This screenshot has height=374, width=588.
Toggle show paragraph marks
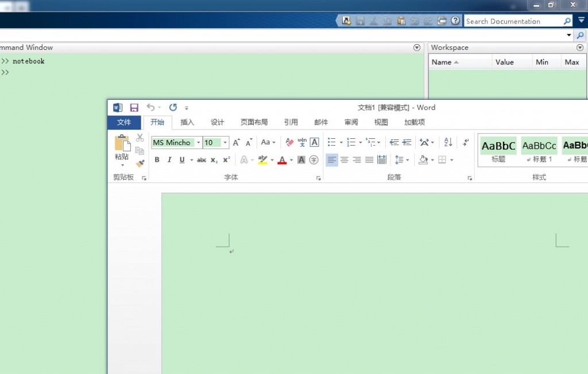click(465, 142)
